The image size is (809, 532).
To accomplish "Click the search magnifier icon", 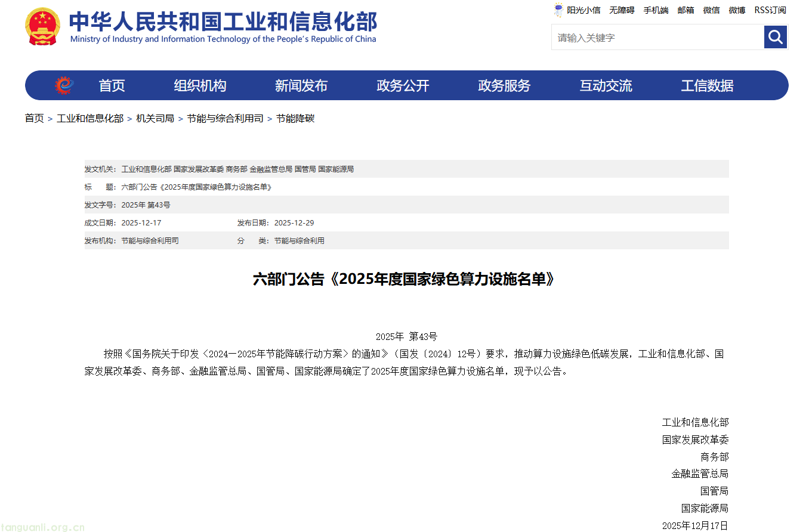I will (x=775, y=37).
